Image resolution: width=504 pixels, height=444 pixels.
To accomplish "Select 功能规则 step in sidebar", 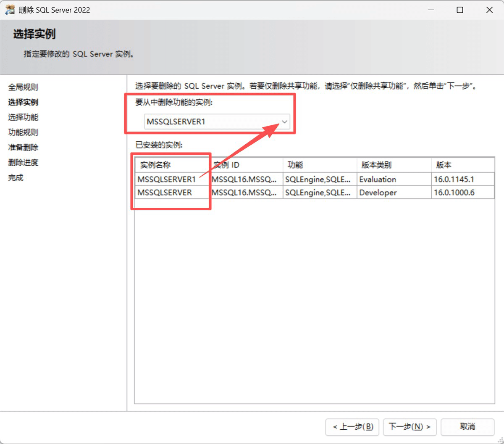I will click(x=23, y=132).
